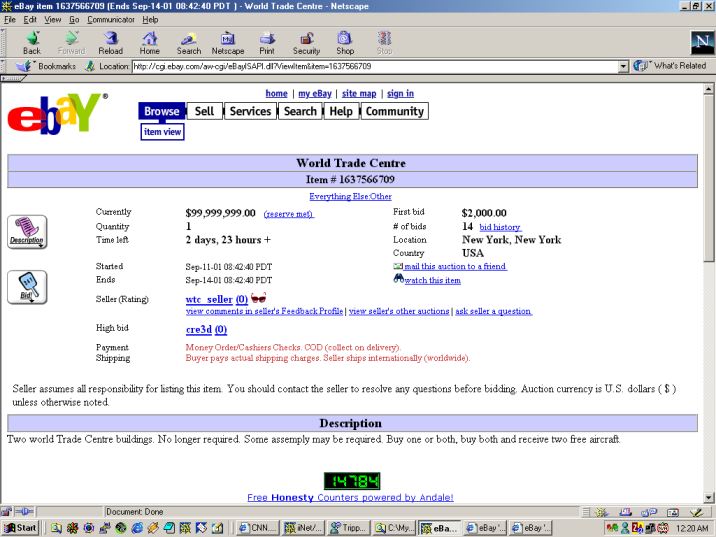The width and height of the screenshot is (716, 537).
Task: Click the Back toolbar button
Action: coord(32,43)
